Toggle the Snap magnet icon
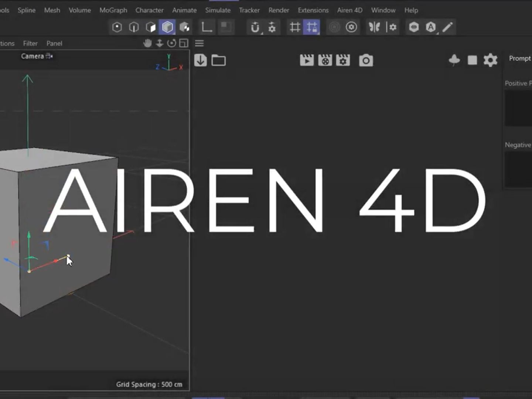Viewport: 532px width, 399px height. click(x=255, y=27)
